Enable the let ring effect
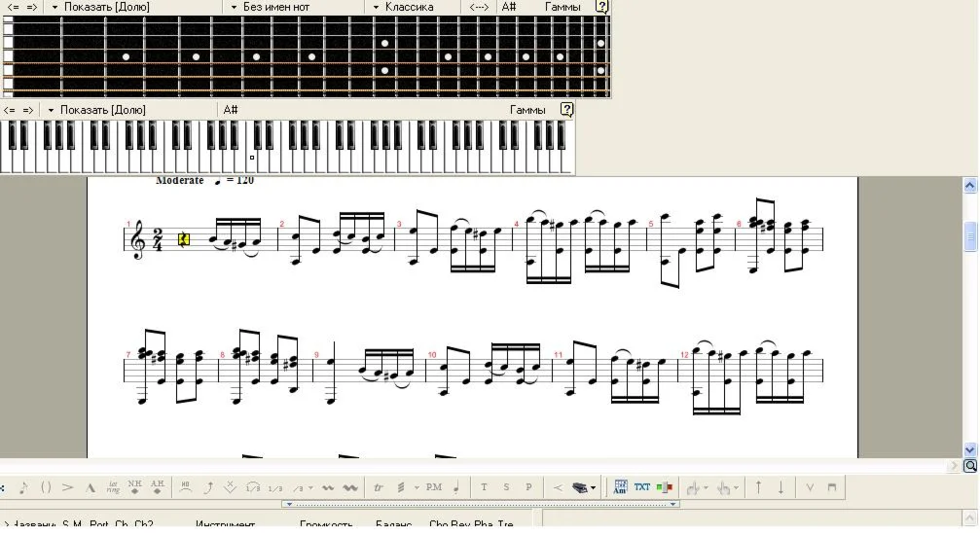Screen dimensions: 980x536 (x=113, y=487)
